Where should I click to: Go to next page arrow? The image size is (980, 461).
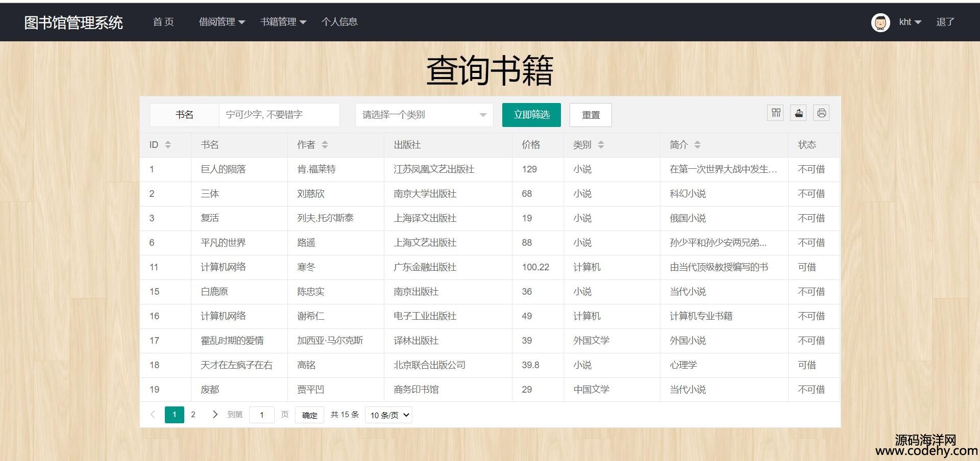pos(215,415)
